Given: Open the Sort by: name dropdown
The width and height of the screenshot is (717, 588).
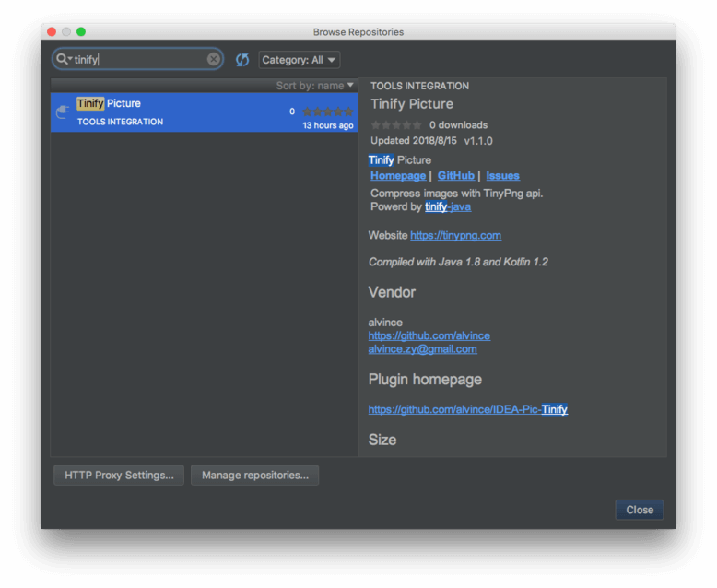Looking at the screenshot, I should (314, 86).
